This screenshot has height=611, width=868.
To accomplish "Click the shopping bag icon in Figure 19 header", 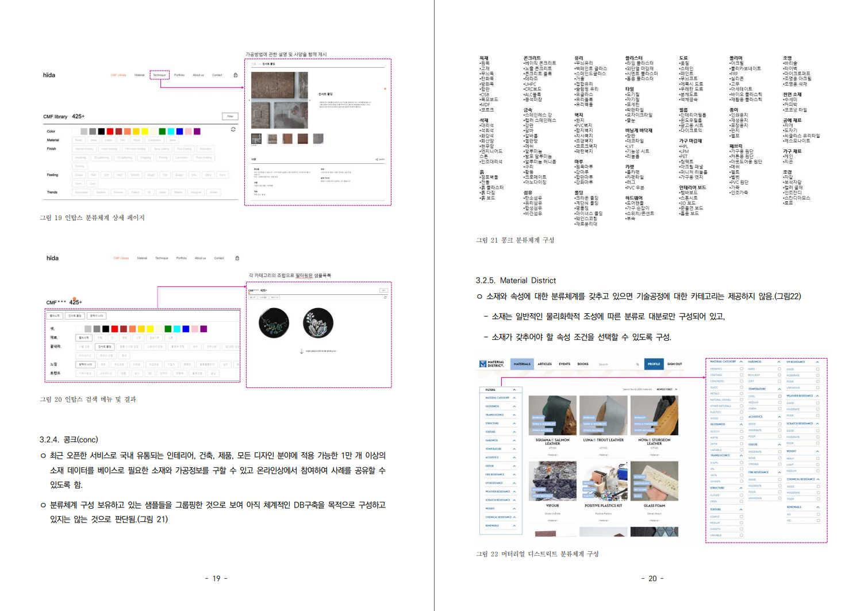I will pos(236,75).
